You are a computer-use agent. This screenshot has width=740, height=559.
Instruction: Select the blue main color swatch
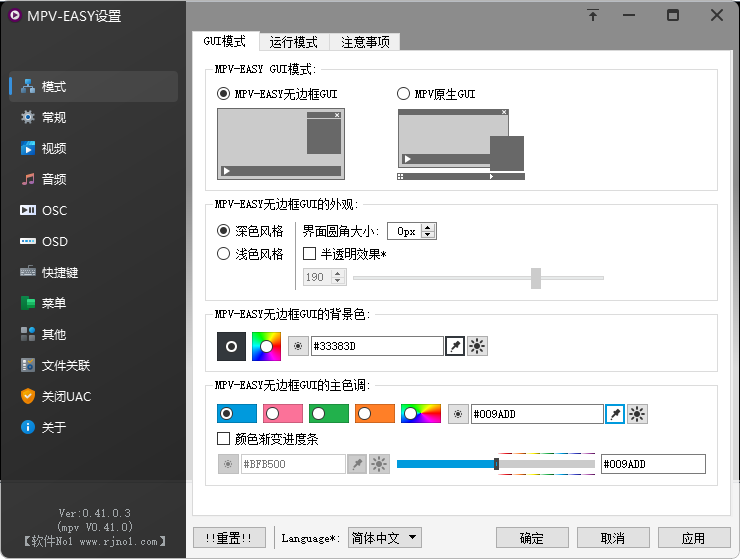[237, 414]
